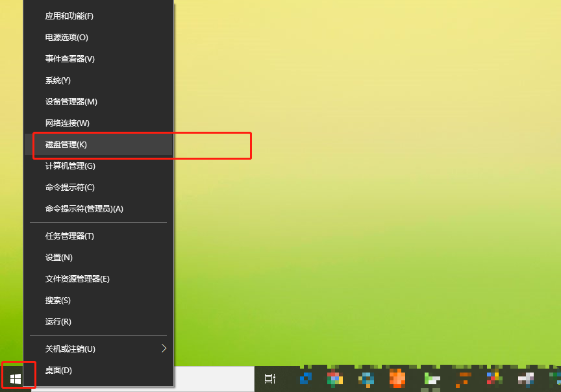Choose 系统(Y) in the context menu
The width and height of the screenshot is (561, 392).
(x=58, y=80)
